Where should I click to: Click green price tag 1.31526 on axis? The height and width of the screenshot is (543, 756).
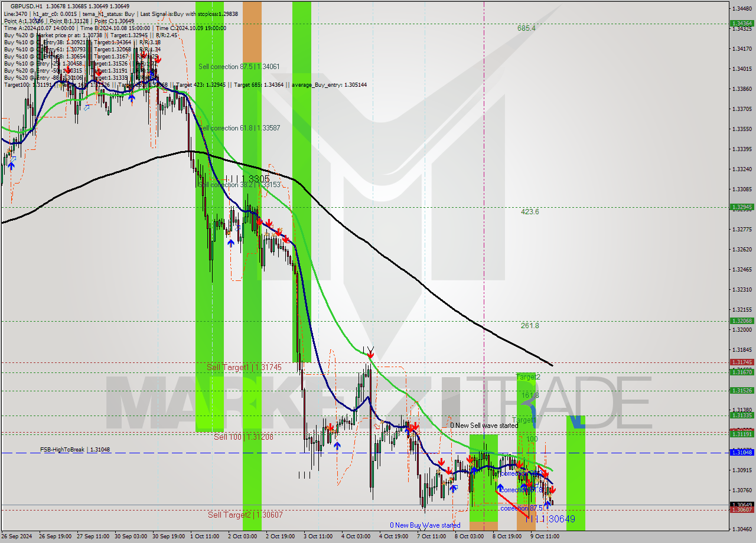[x=741, y=391]
